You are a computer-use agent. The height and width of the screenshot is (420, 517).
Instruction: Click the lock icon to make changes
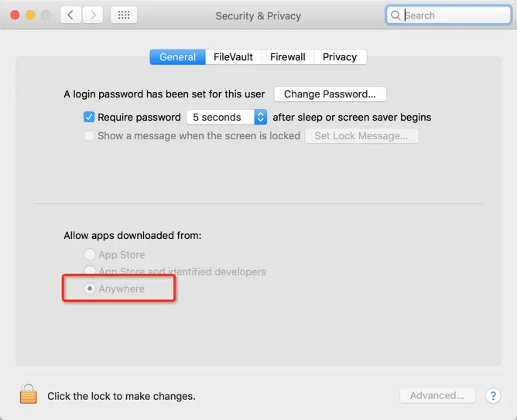click(x=29, y=394)
